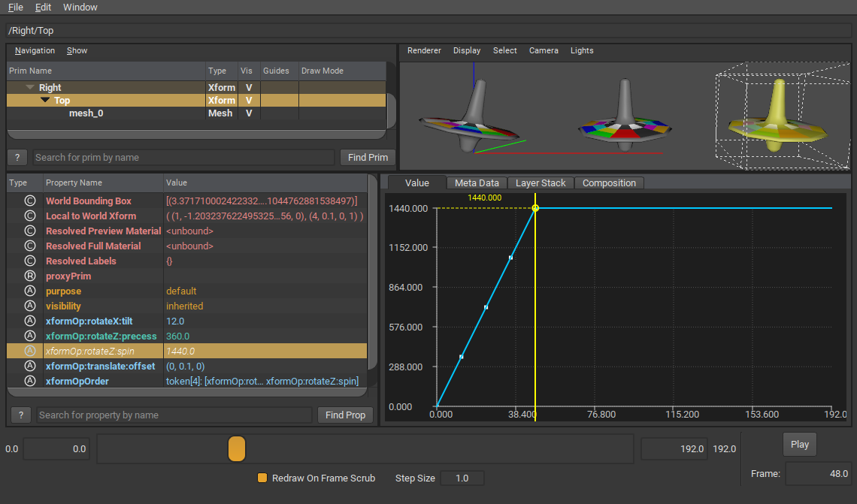Click the icon beside xformOp:translate:offset
Screen dimensions: 857x504
coord(30,366)
